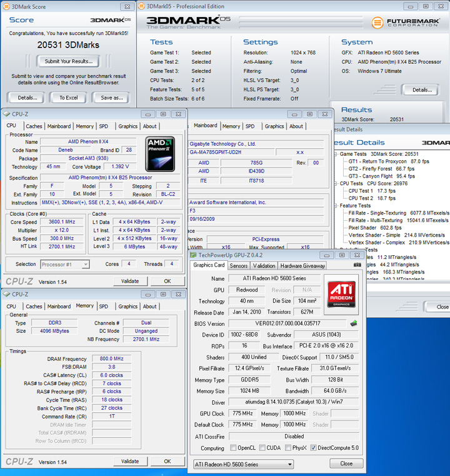Select GT1 - Return To Proxycon result row
The width and height of the screenshot is (450, 476).
(389, 161)
